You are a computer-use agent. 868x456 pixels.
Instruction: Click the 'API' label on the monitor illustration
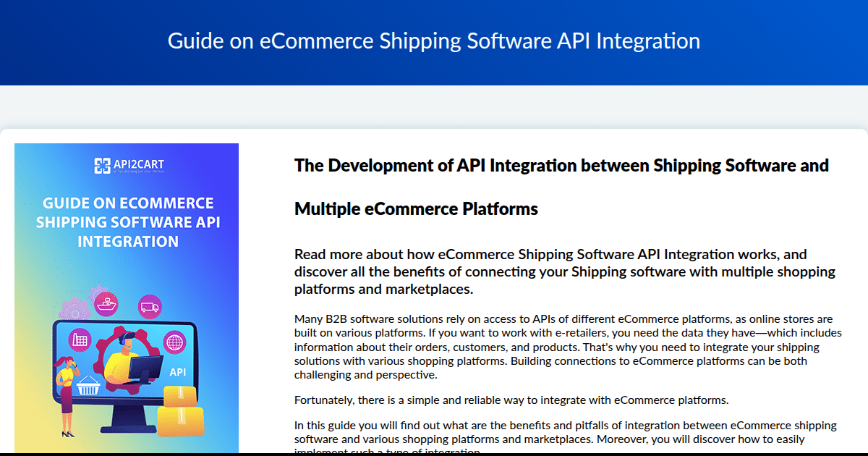[178, 374]
